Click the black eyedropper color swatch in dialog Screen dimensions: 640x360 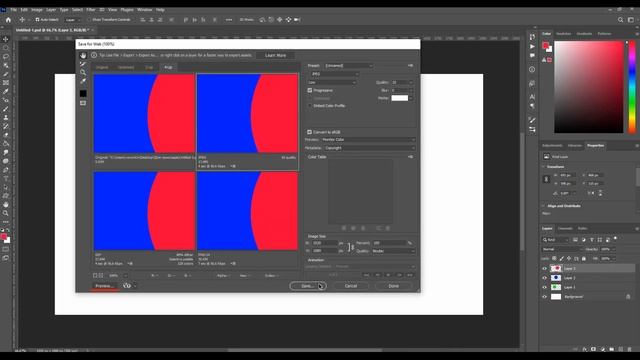click(83, 93)
